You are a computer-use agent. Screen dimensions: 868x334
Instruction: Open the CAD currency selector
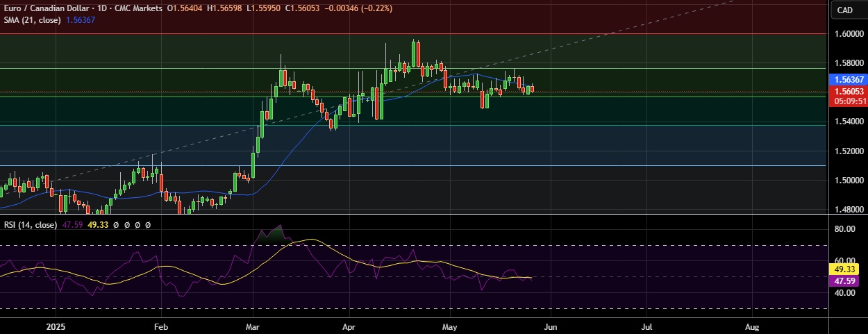pyautogui.click(x=844, y=10)
